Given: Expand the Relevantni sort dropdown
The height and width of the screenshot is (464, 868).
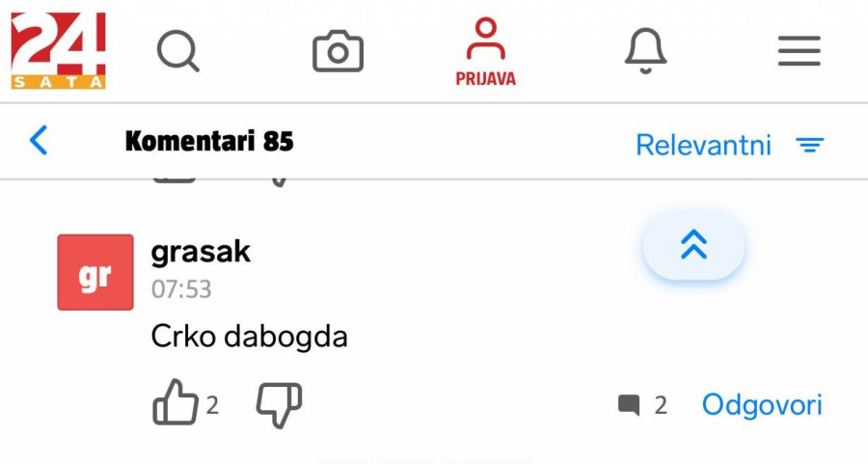Looking at the screenshot, I should [703, 145].
